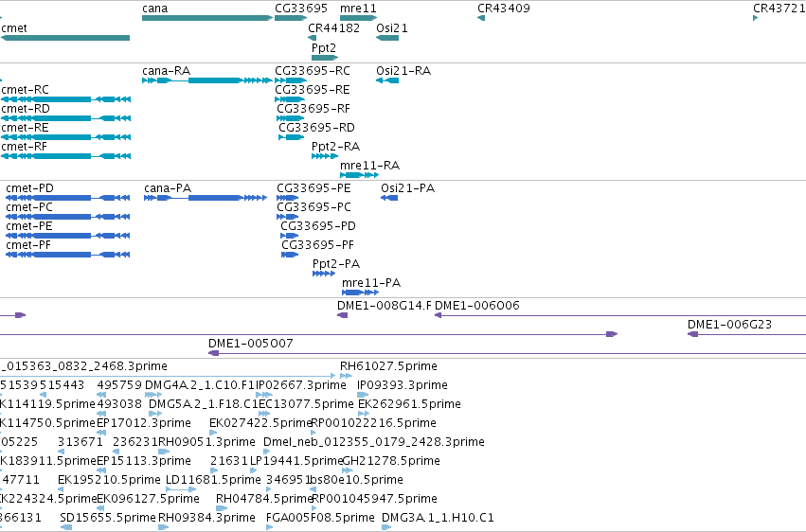Click the Ppt2-PA protein feature
The width and height of the screenshot is (806, 532).
(324, 275)
